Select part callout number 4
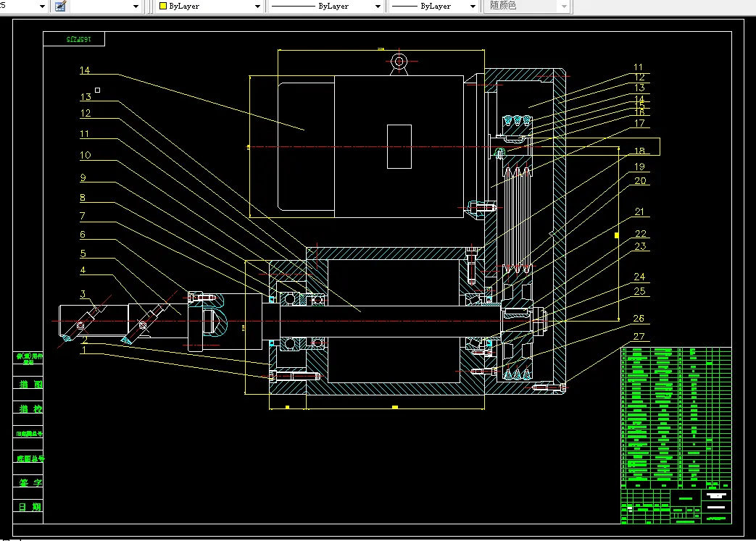The image size is (756, 541). [x=83, y=270]
